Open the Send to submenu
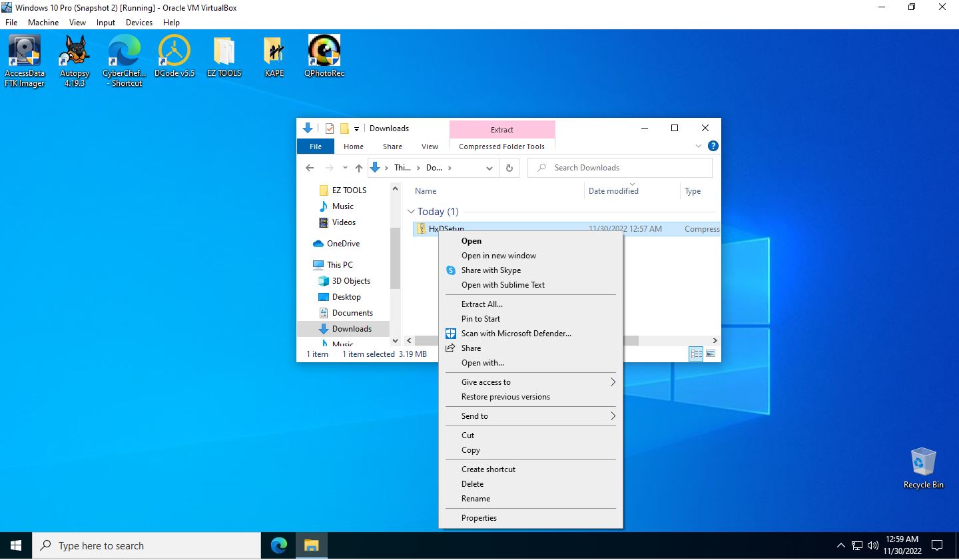Viewport: 959px width, 560px height. pyautogui.click(x=531, y=416)
